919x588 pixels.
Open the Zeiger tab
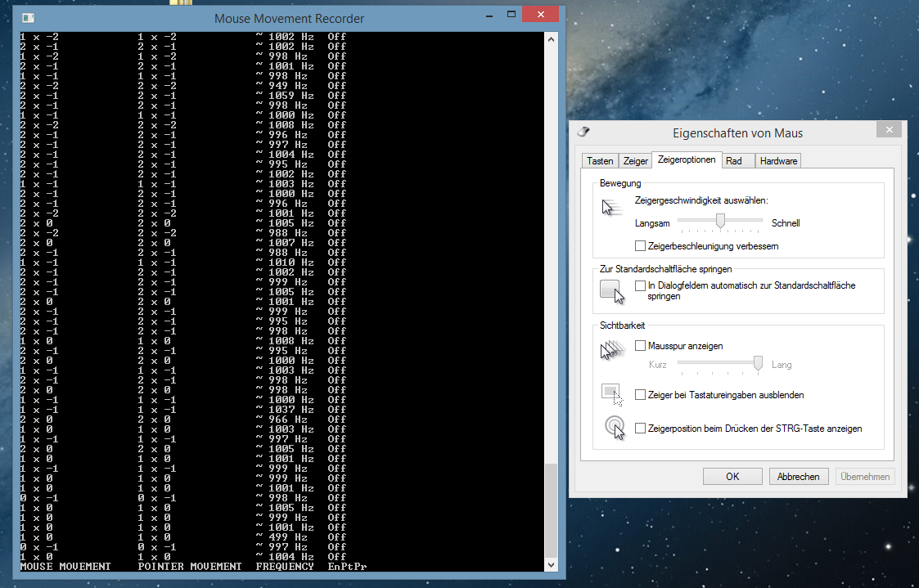[635, 161]
